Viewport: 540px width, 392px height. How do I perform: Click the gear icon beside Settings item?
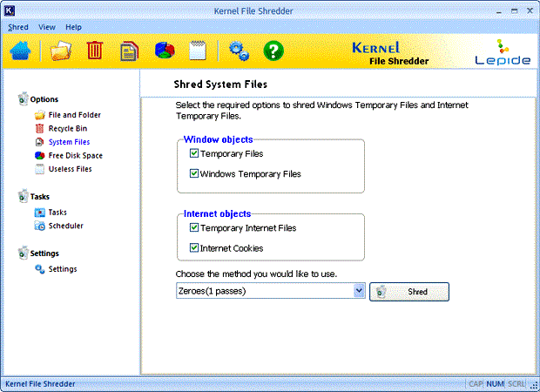click(x=39, y=269)
